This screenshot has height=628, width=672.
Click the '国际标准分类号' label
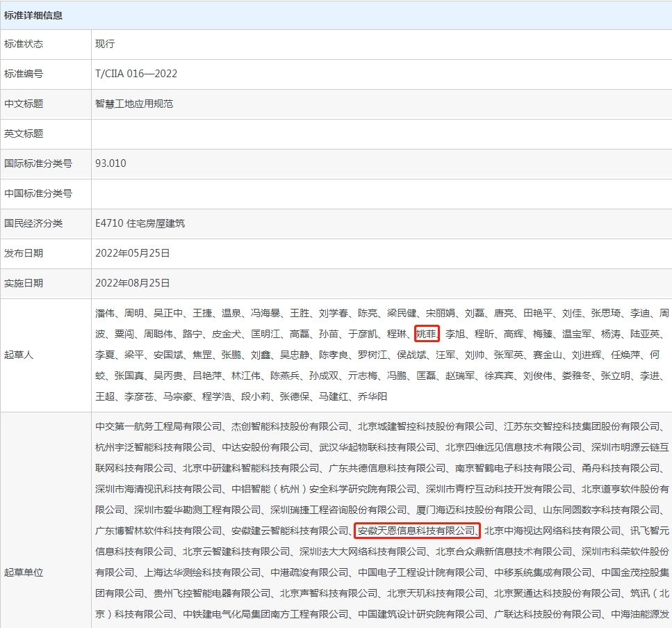point(38,163)
